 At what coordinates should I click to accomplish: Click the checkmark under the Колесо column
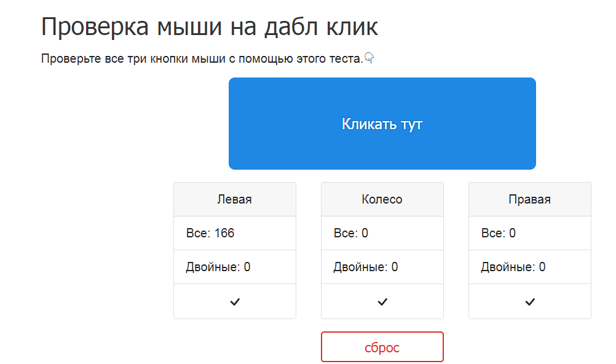click(x=382, y=301)
